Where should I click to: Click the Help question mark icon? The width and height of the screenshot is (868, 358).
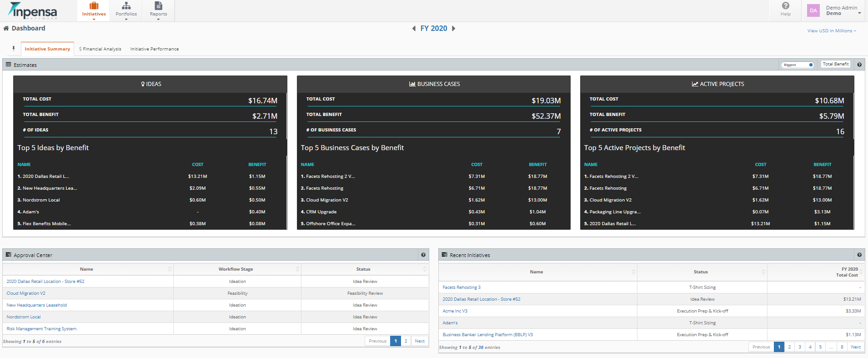[785, 6]
